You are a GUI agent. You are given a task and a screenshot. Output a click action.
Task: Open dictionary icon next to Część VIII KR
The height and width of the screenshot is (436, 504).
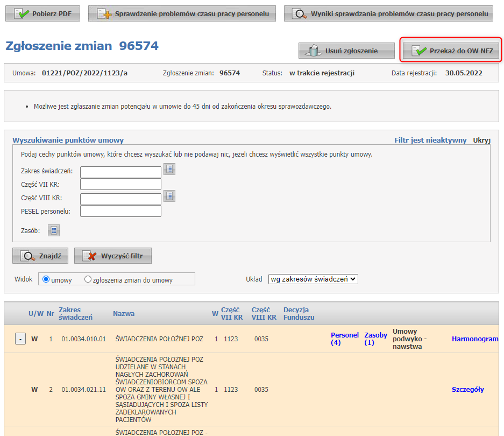[x=169, y=196]
